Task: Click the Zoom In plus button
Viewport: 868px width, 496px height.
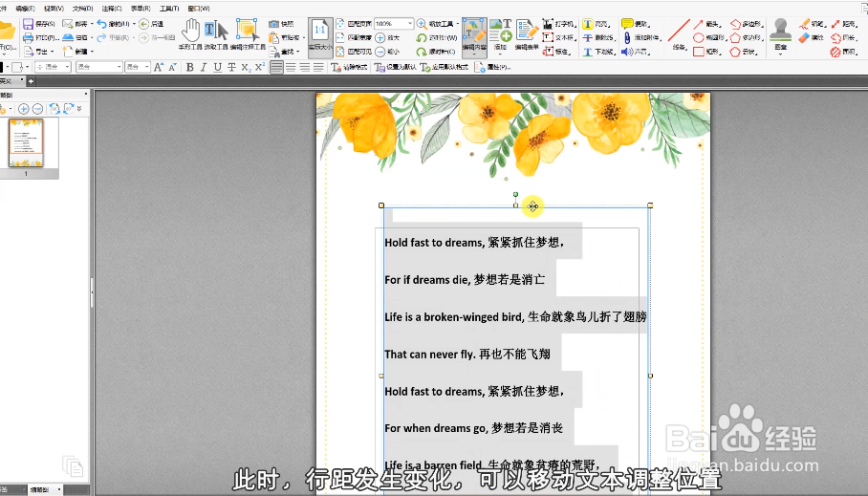Action: 380,37
